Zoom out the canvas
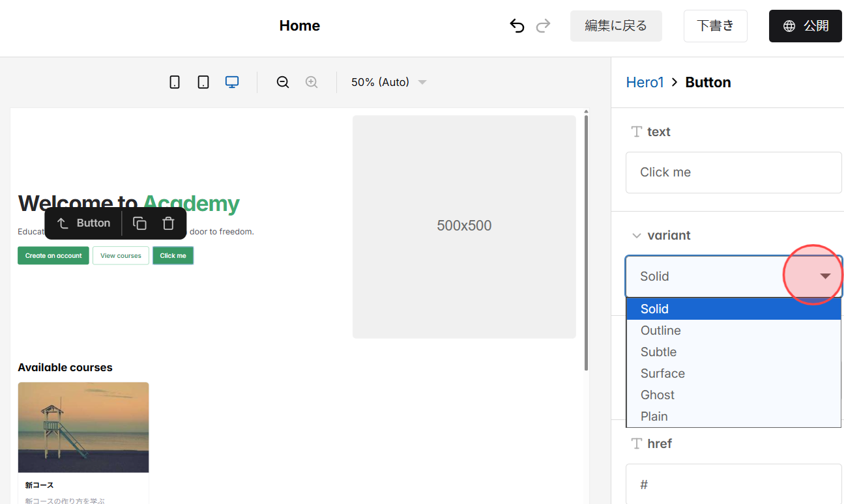This screenshot has width=844, height=504. pos(283,82)
